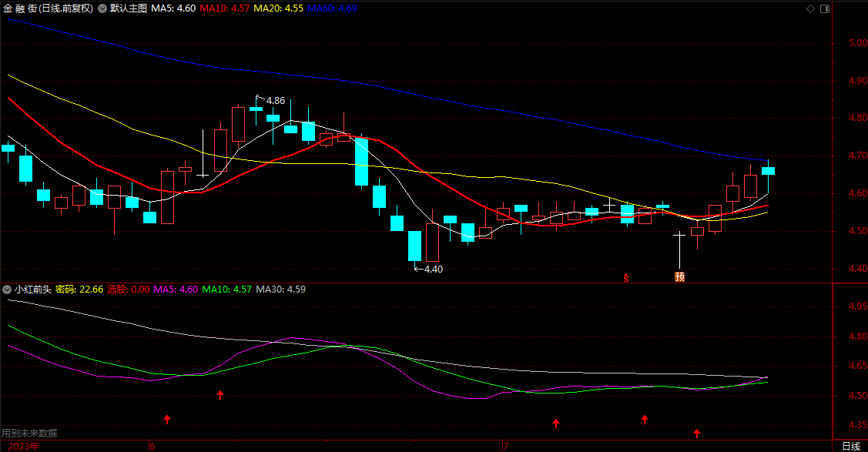Expand the 小红箭头 sub-indicator dropdown chevron
This screenshot has height=452, width=868.
7,290
